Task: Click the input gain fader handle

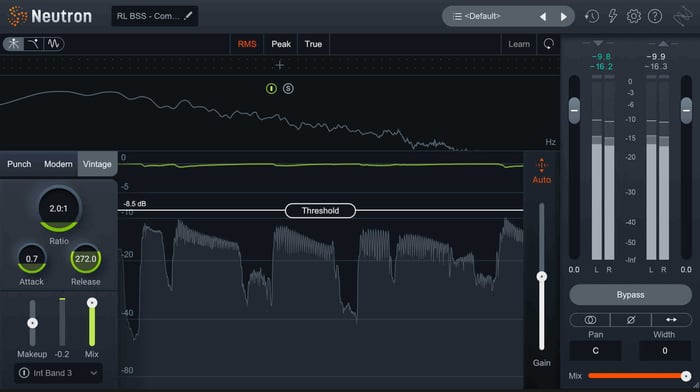Action: [575, 110]
